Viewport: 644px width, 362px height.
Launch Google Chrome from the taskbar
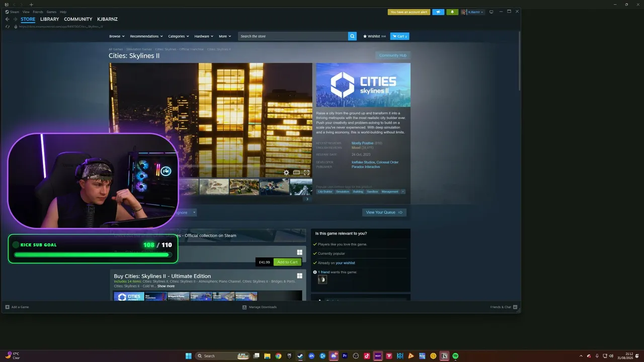pos(278,356)
